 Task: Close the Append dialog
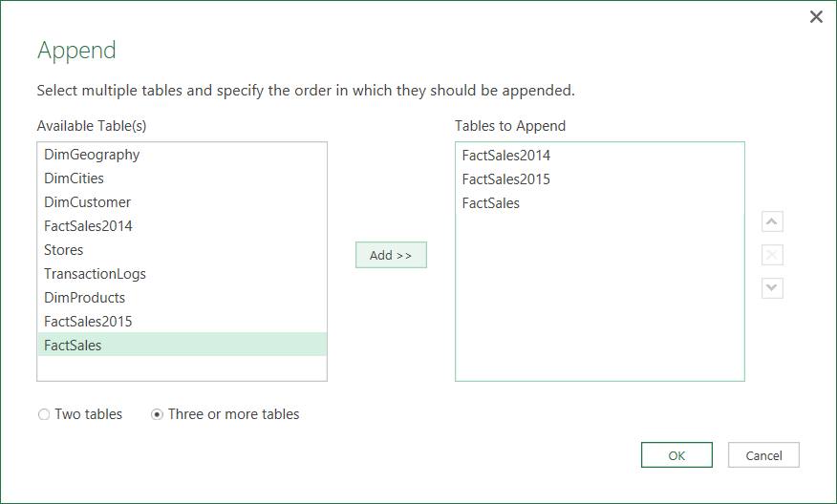pos(816,17)
